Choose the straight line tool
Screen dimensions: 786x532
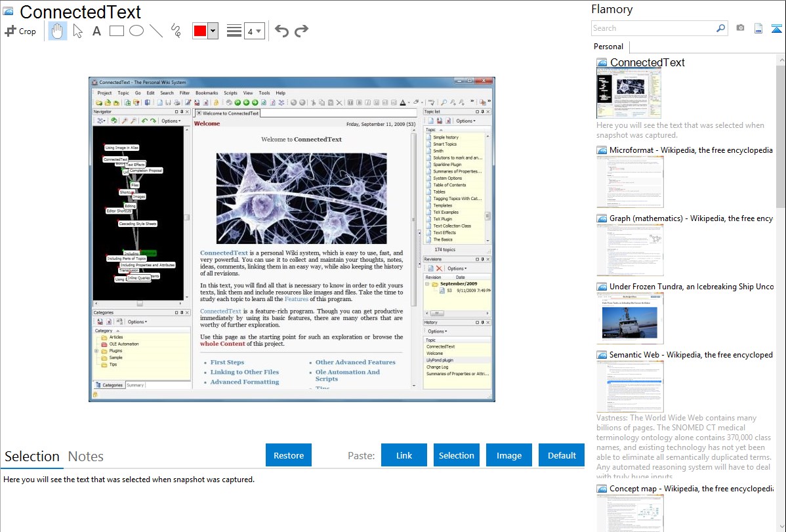156,31
